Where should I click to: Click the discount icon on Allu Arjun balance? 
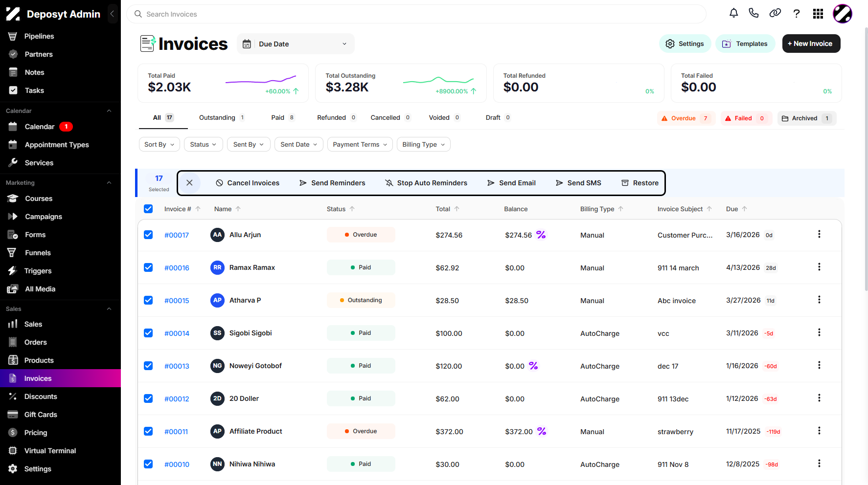click(541, 235)
